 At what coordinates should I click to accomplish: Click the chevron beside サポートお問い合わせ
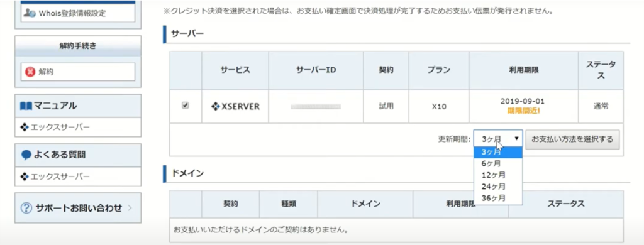coord(130,208)
